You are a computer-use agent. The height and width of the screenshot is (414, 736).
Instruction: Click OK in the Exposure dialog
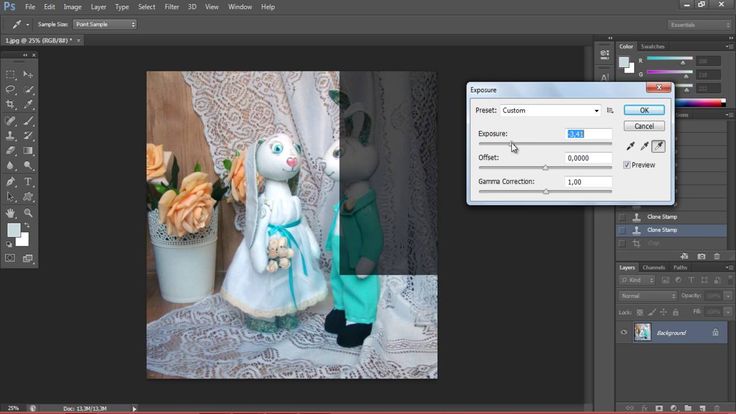pyautogui.click(x=644, y=110)
